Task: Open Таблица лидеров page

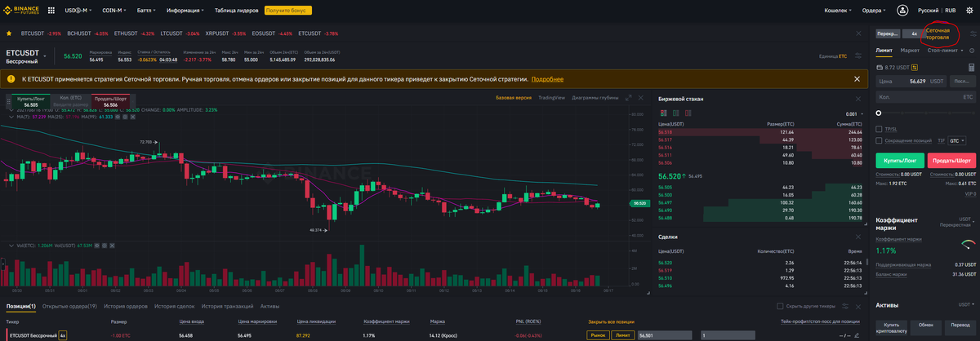Action: click(236, 11)
